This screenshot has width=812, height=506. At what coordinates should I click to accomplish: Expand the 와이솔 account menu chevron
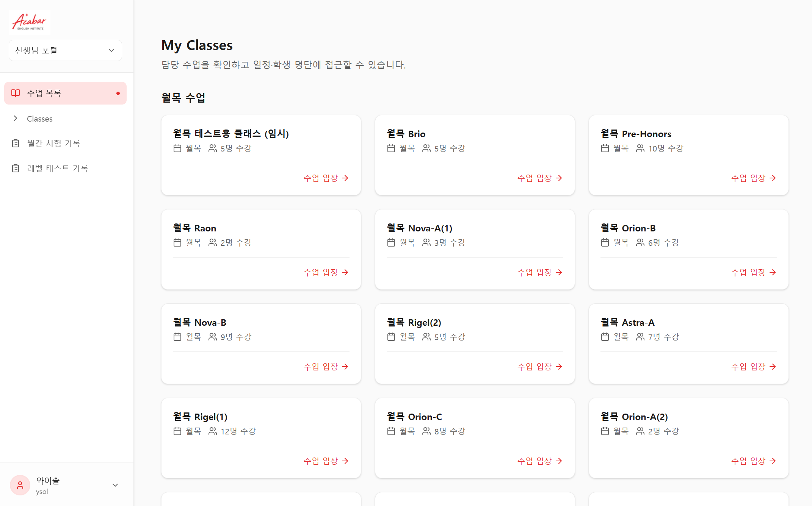tap(115, 485)
